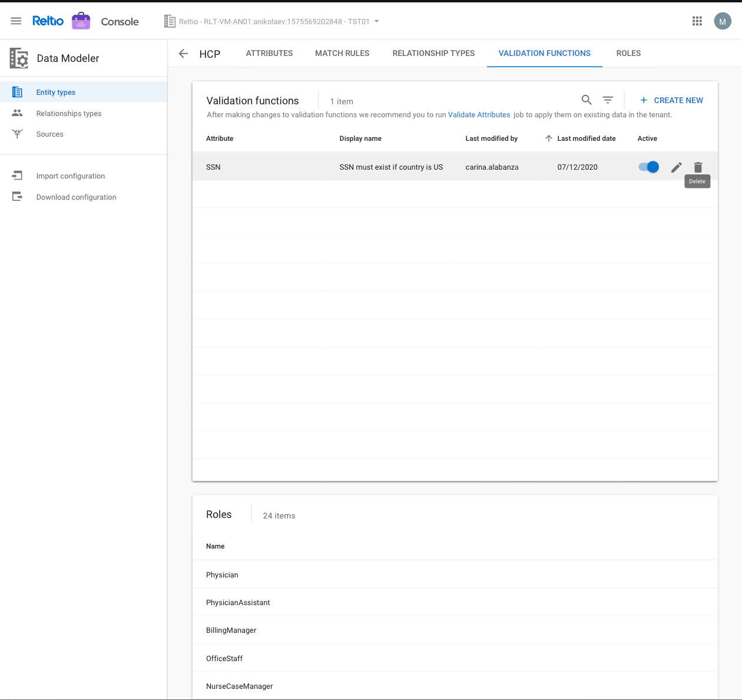Viewport: 742px width, 700px height.
Task: Sort by the Attribute column header
Action: click(x=220, y=138)
